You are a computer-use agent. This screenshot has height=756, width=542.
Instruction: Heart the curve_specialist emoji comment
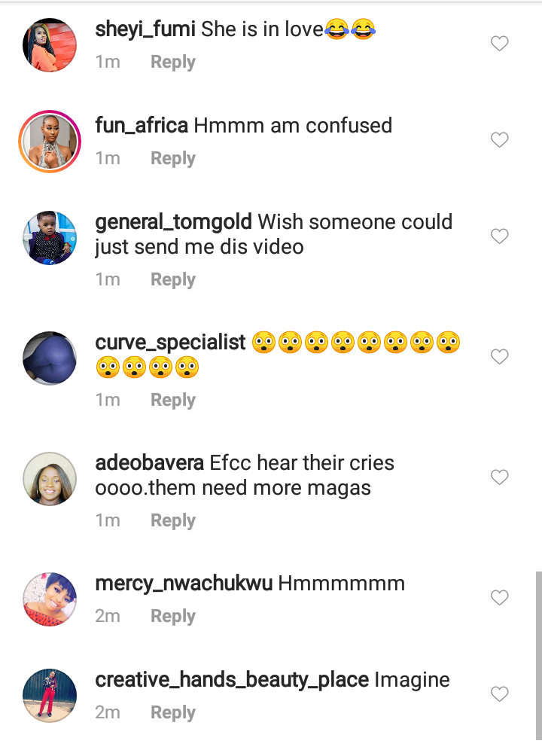click(x=499, y=357)
